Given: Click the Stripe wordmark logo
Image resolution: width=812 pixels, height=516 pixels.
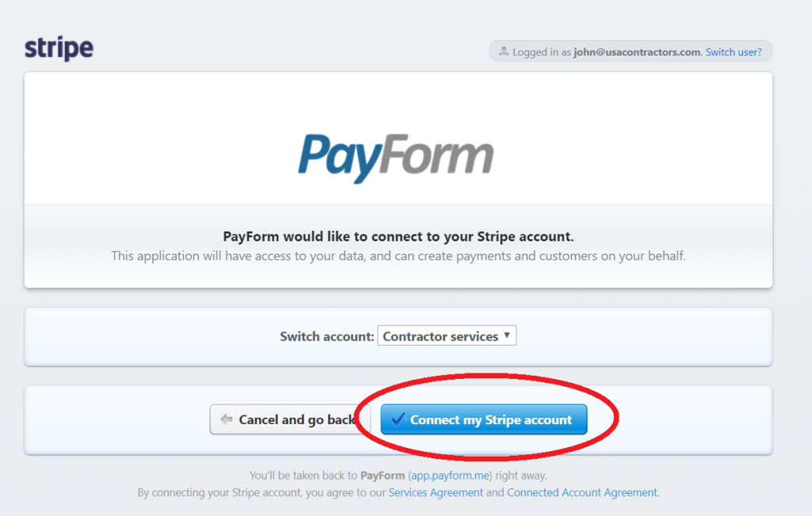Looking at the screenshot, I should [59, 48].
